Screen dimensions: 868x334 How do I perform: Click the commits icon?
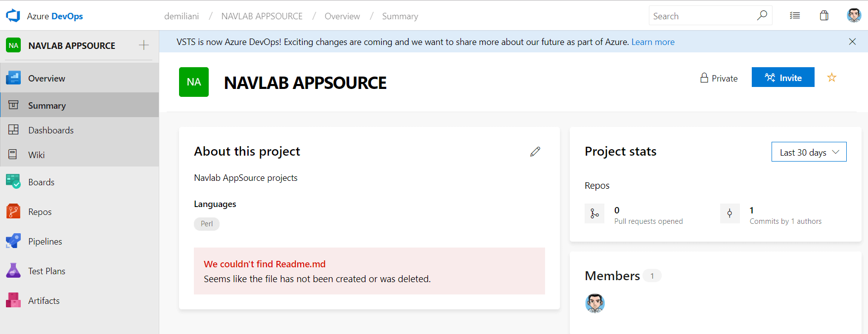pos(730,213)
